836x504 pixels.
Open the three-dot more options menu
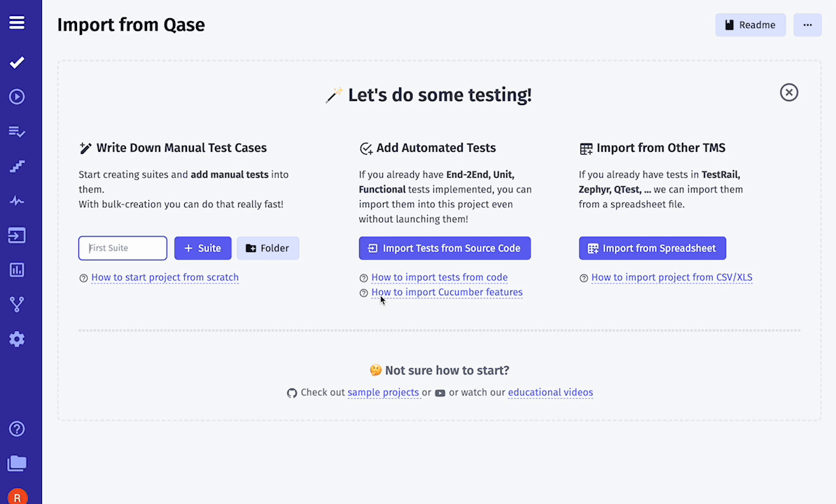pos(807,25)
